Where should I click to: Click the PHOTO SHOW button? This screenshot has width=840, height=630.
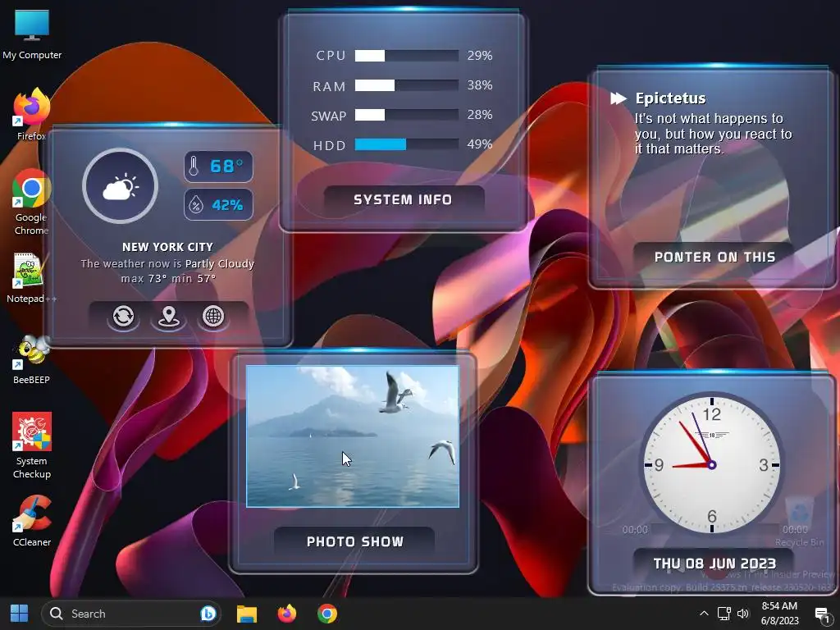pyautogui.click(x=354, y=541)
